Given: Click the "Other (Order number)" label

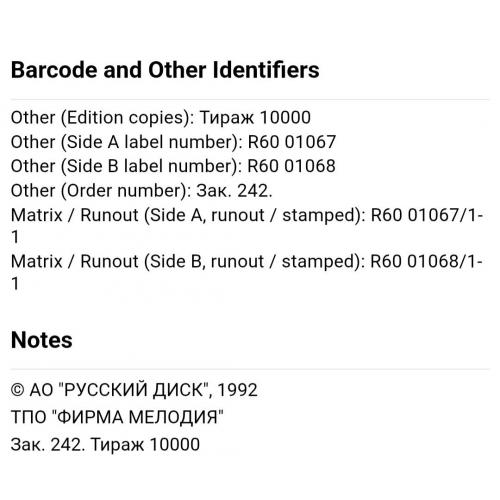Looking at the screenshot, I should click(101, 191).
